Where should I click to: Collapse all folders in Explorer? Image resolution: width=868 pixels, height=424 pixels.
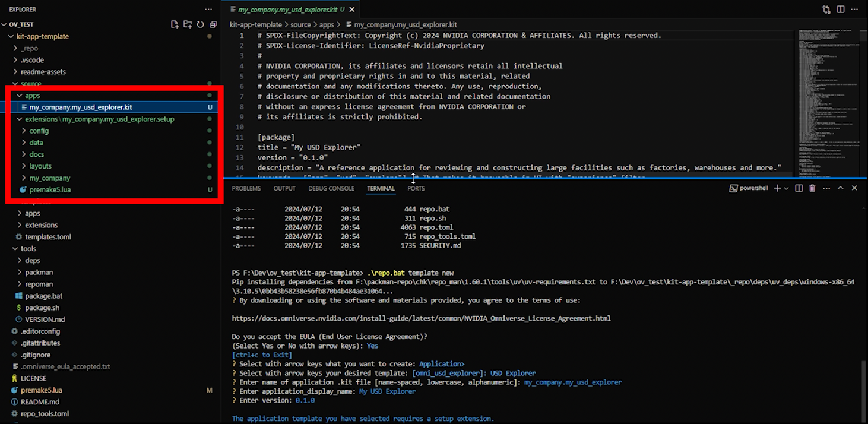(213, 24)
